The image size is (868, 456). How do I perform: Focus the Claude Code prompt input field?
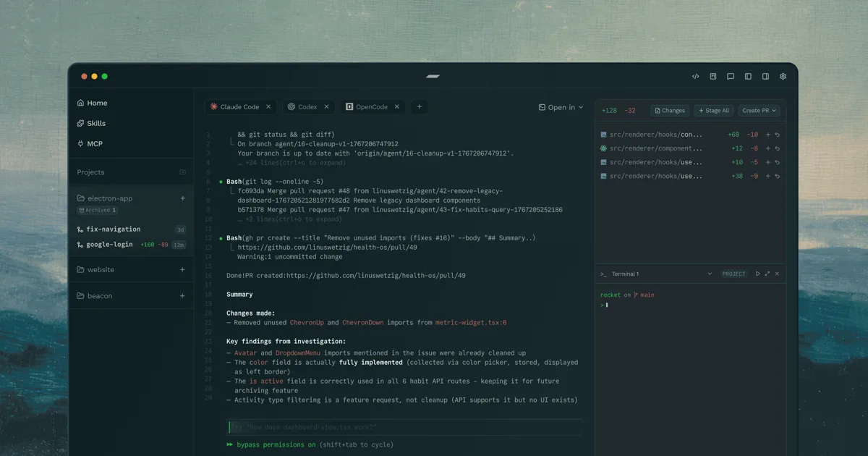404,427
